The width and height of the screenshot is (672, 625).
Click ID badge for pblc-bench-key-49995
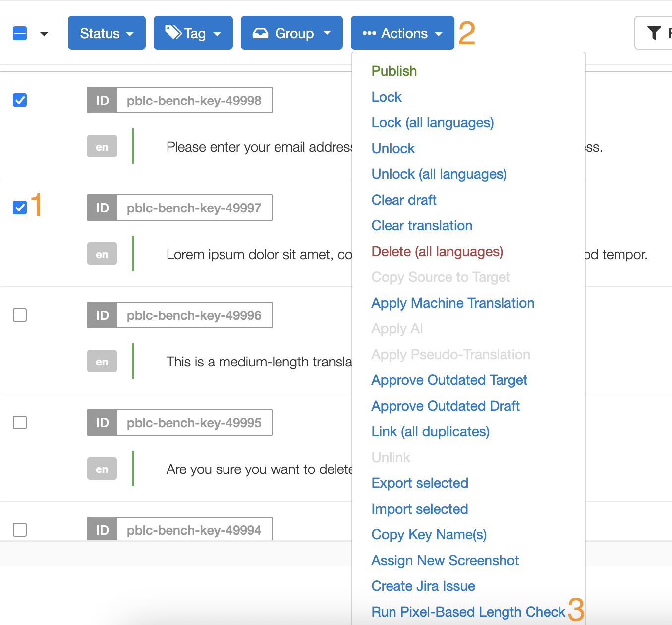point(102,422)
